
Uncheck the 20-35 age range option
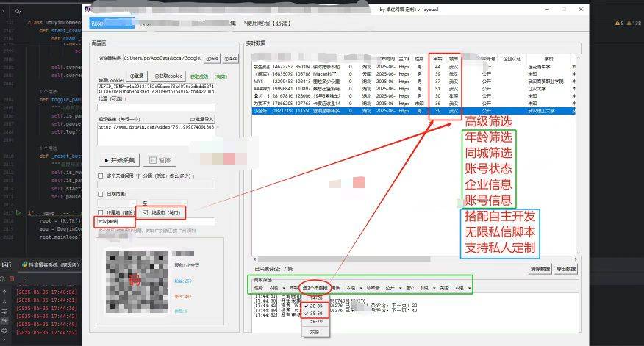315,306
